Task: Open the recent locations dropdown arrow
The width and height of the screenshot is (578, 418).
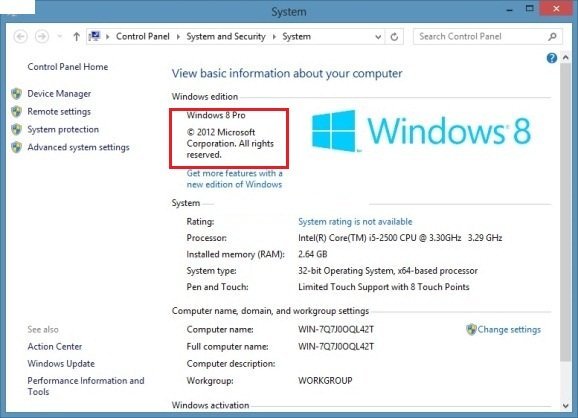Action: [59, 36]
